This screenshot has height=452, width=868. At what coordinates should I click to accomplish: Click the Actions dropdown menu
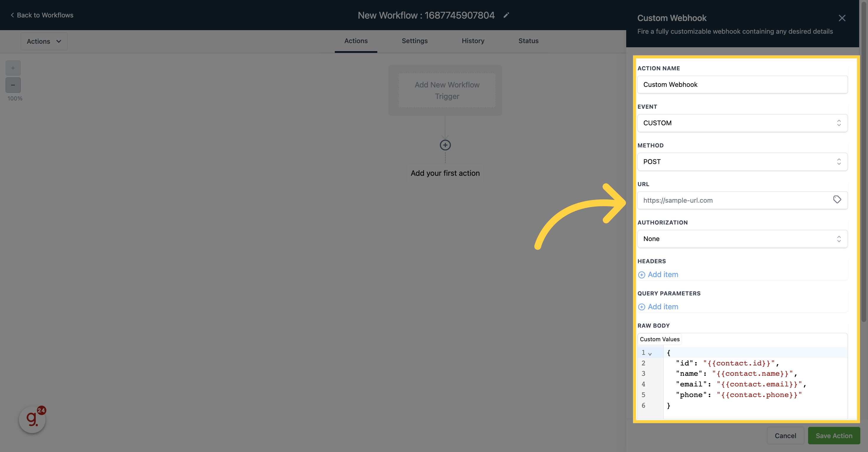[44, 41]
